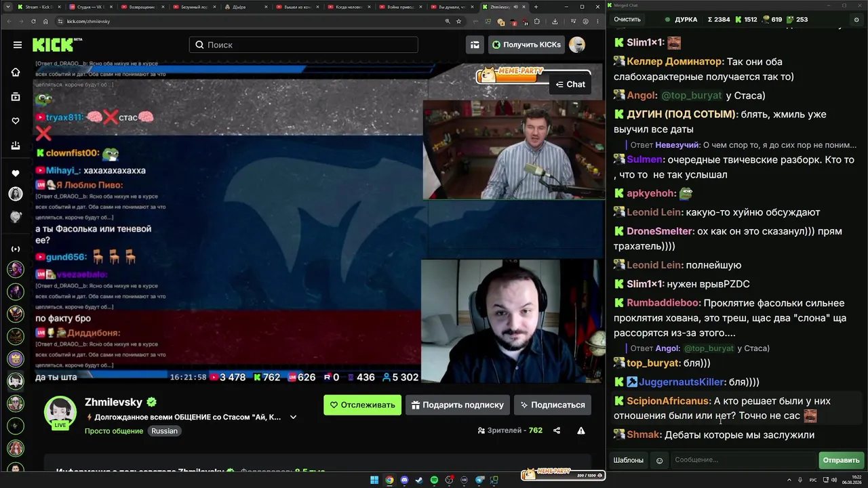The width and height of the screenshot is (868, 488).
Task: Expand the sidebar collapse arrows icon
Action: tap(16, 249)
